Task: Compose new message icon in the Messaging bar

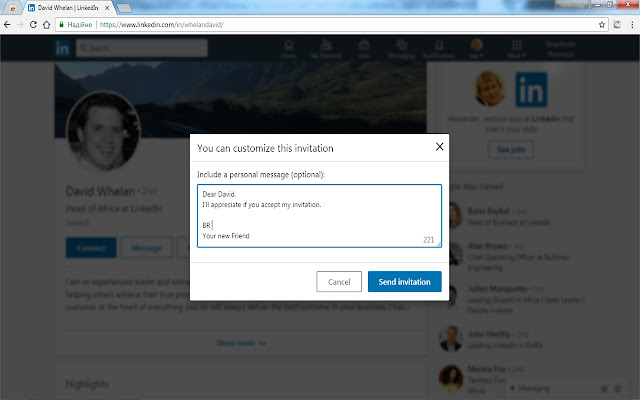Action: pos(604,389)
